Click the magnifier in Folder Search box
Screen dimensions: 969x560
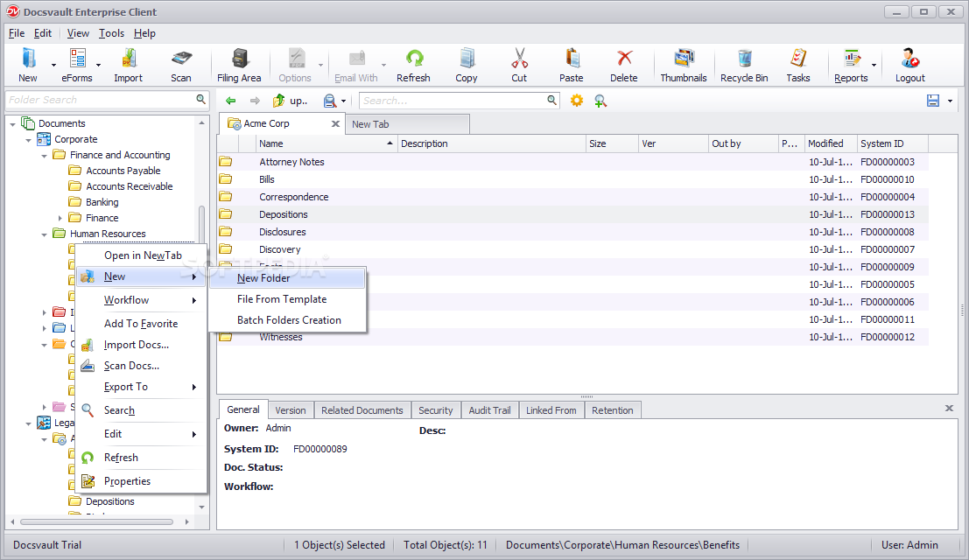point(200,100)
